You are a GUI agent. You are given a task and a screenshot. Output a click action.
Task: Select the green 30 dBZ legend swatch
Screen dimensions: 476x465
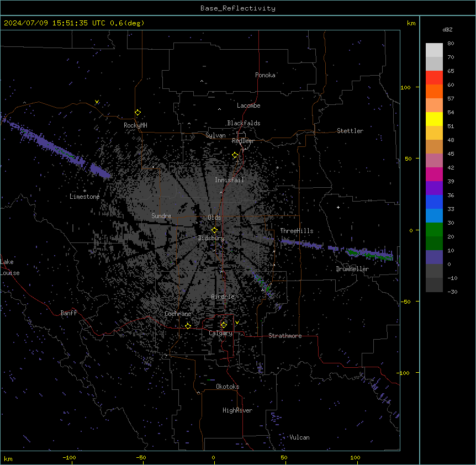click(434, 230)
